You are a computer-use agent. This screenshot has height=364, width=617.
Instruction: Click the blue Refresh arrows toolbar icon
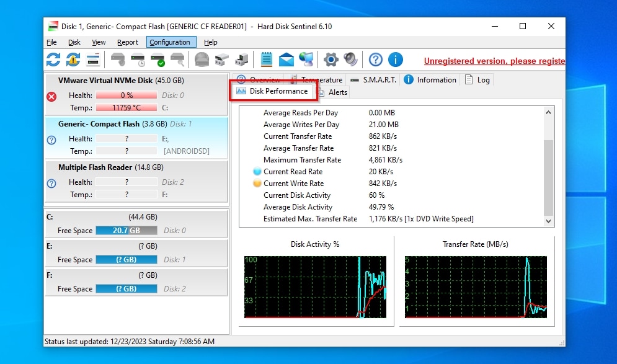pos(53,60)
